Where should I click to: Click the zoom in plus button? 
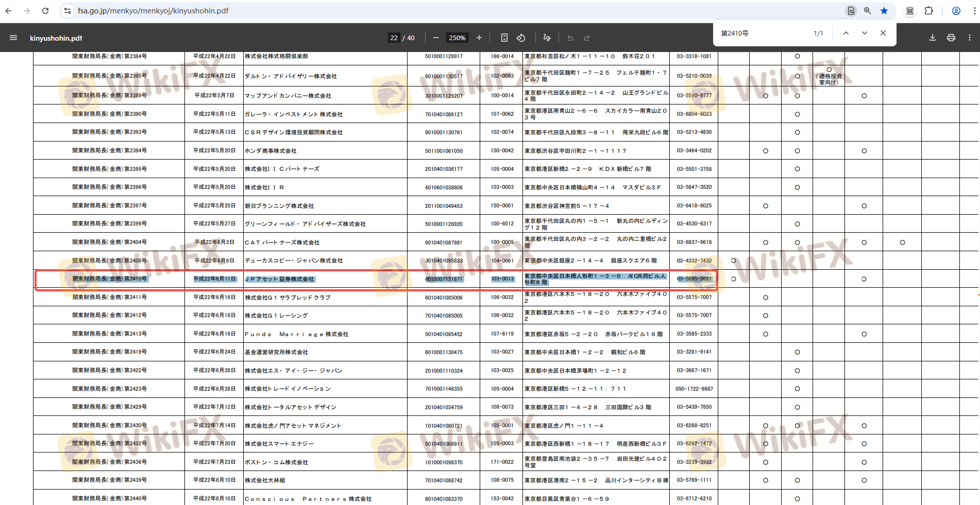point(479,38)
